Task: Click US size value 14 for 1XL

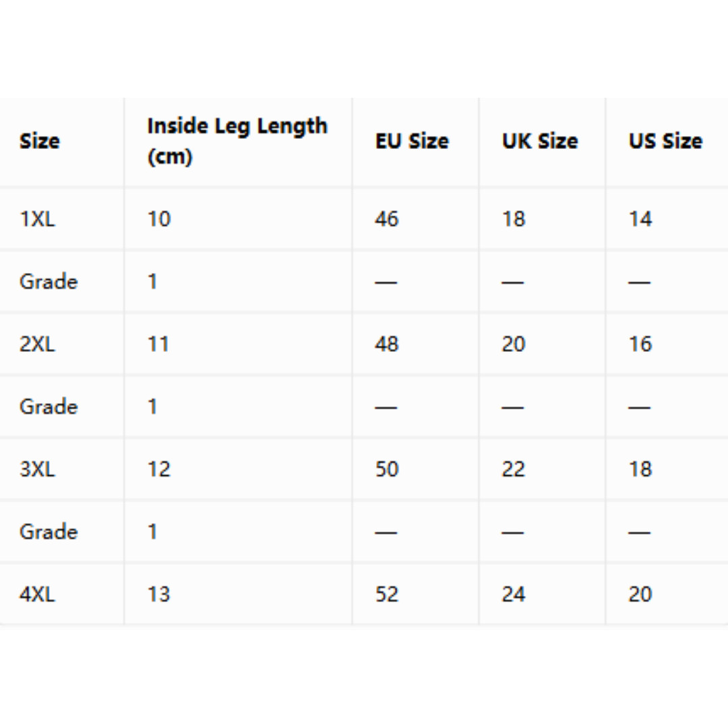Action: pyautogui.click(x=640, y=218)
